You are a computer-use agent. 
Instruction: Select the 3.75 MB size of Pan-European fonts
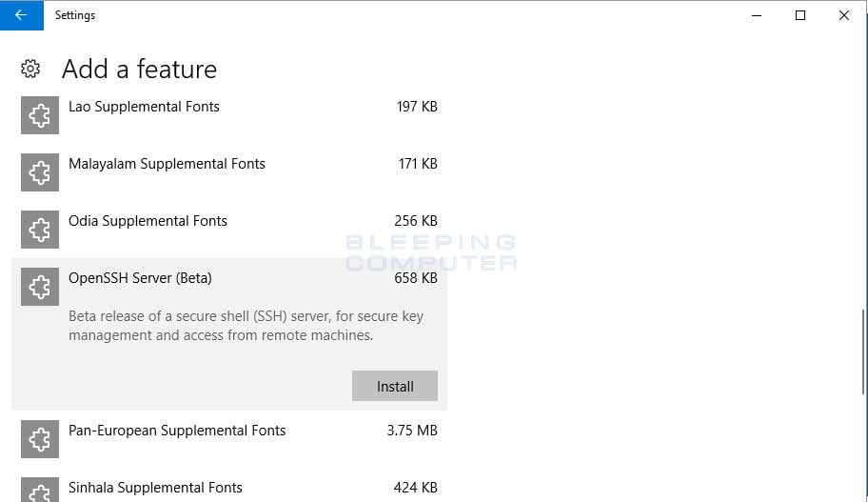(x=412, y=430)
